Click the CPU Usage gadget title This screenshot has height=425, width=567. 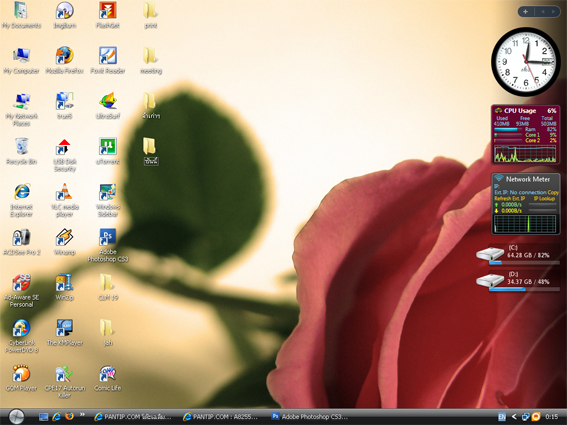[x=520, y=111]
